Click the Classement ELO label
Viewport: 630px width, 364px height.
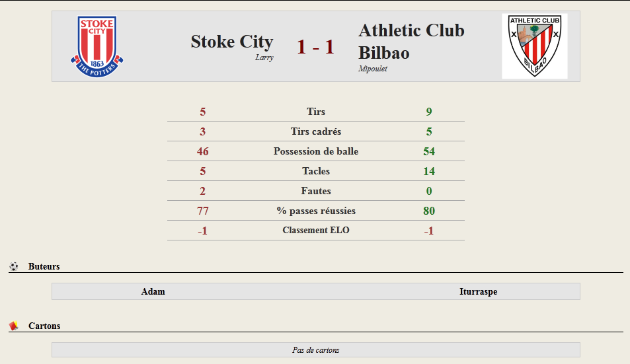coord(316,230)
